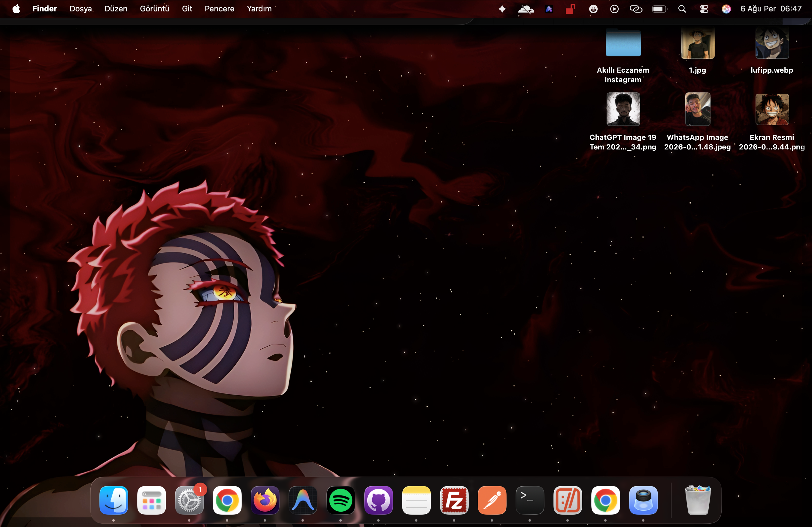The width and height of the screenshot is (812, 527).
Task: Open the smiley face menu bar icon
Action: 593,9
